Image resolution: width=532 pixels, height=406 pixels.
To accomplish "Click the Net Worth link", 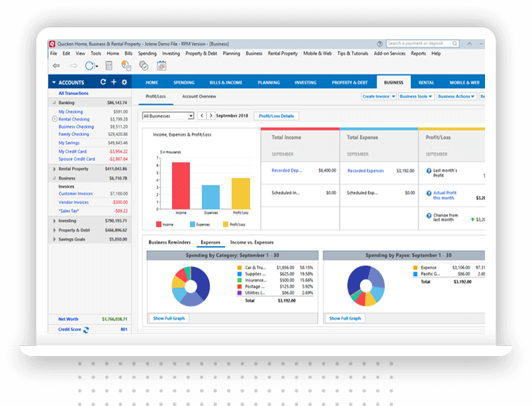I will (x=68, y=319).
